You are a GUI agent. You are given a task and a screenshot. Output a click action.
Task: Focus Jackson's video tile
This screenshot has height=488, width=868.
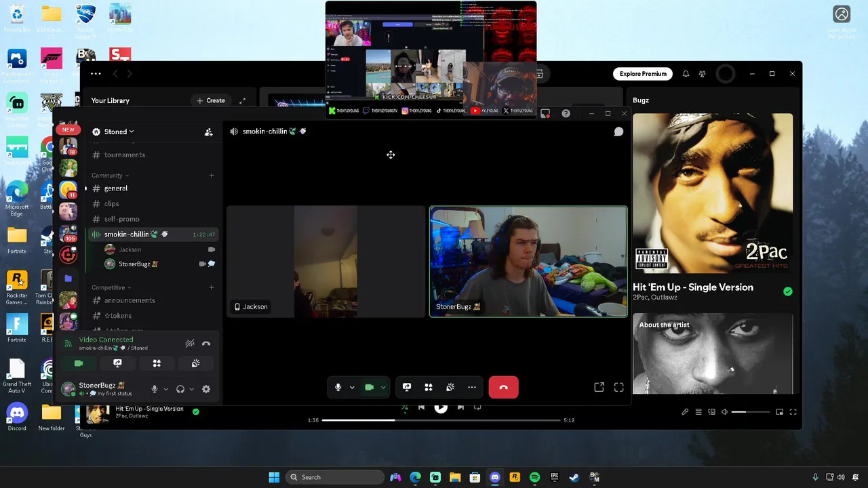(325, 262)
